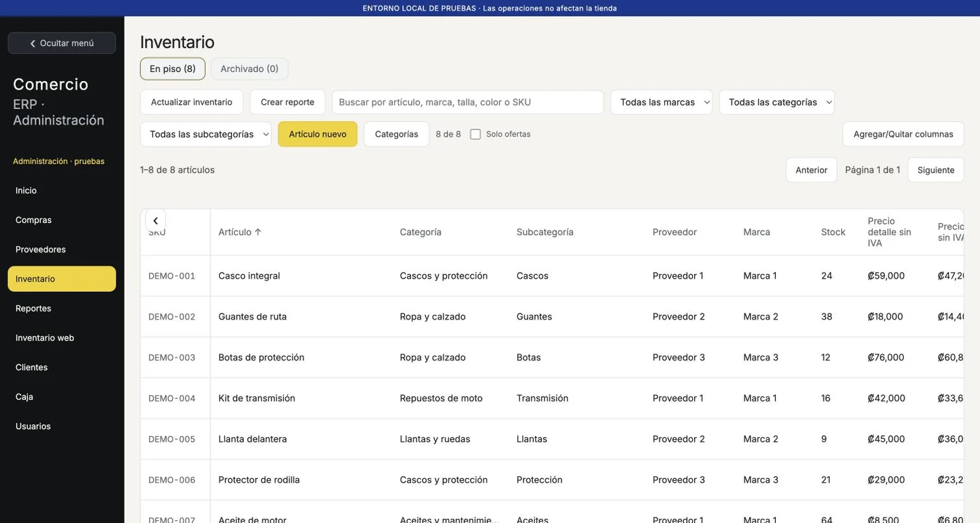980x523 pixels.
Task: Click the Guantes subcategory cell
Action: (534, 316)
